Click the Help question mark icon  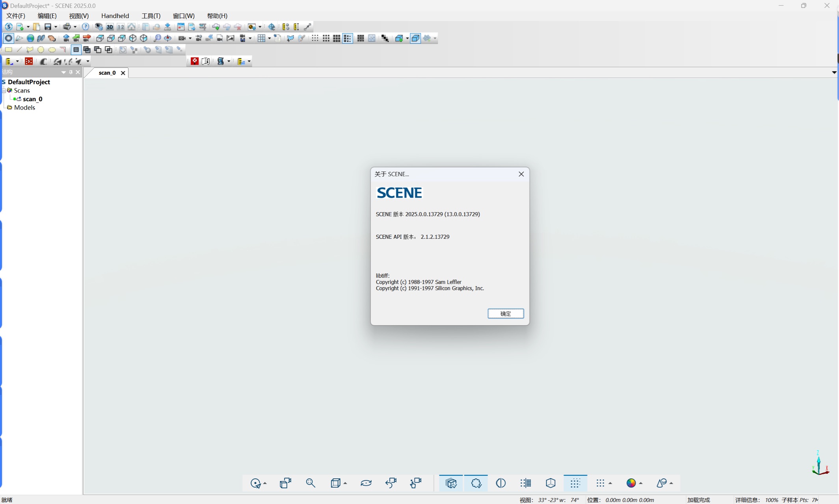(86, 27)
